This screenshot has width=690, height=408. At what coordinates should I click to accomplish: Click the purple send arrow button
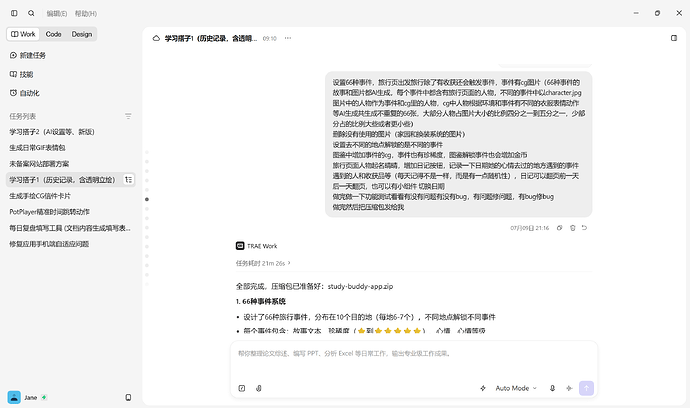[586, 388]
